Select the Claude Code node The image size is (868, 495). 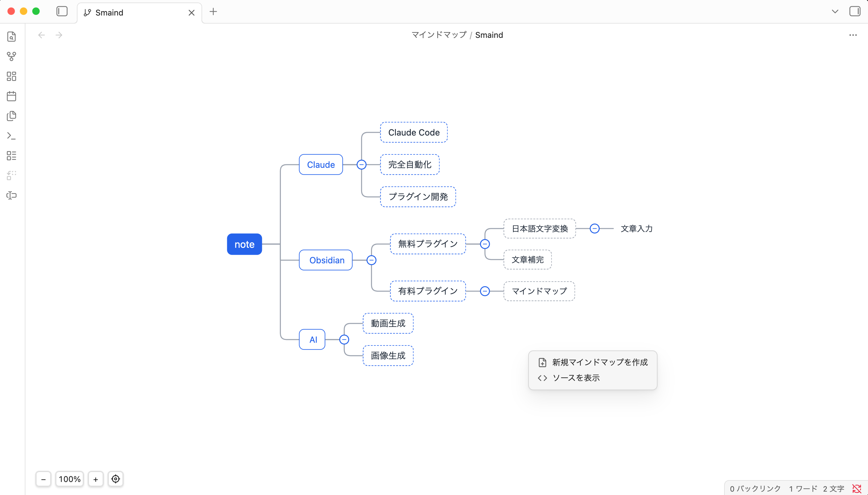coord(414,132)
